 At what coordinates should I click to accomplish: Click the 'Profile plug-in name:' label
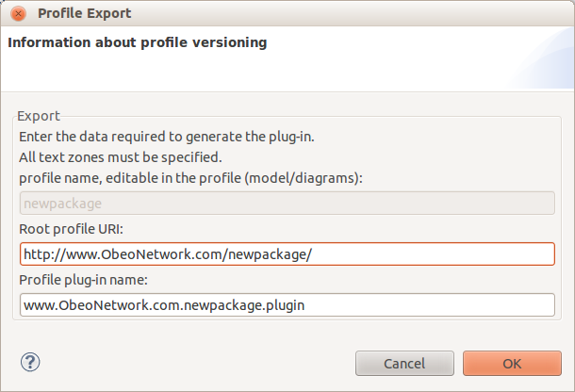[x=83, y=280]
